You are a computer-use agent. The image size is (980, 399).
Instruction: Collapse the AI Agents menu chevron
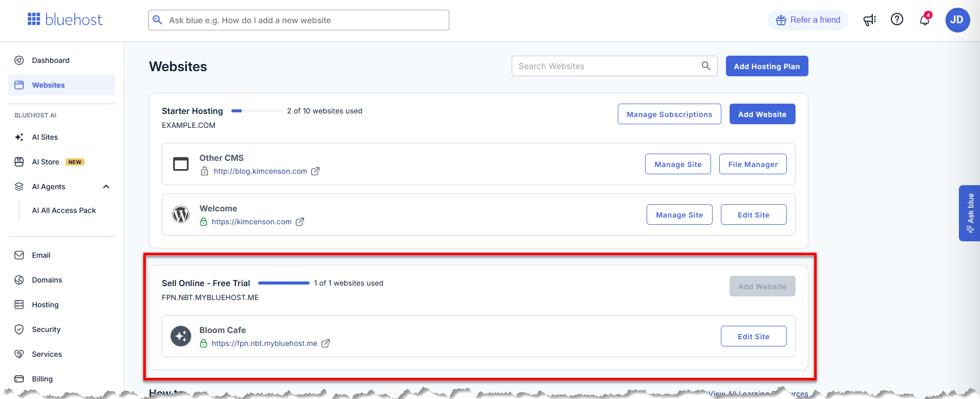click(x=106, y=187)
